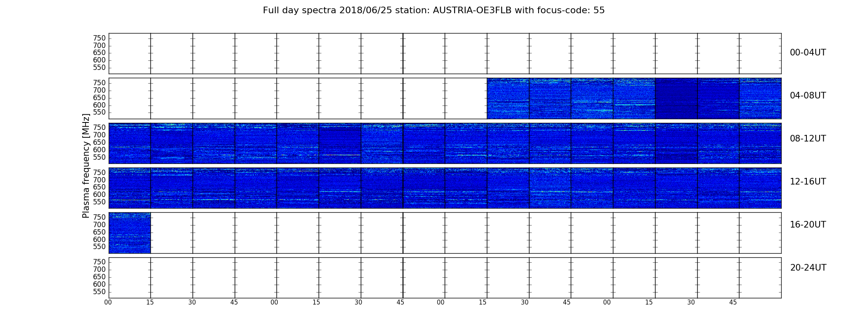Viewport: 868px width, 331px height.
Task: Click the '08-12UT' row label
Action: 808,139
